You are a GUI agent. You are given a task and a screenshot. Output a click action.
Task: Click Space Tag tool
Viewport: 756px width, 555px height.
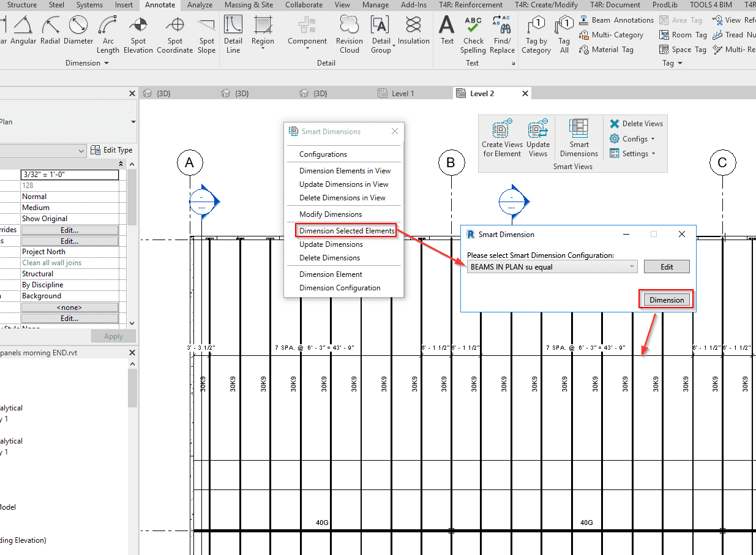[683, 50]
